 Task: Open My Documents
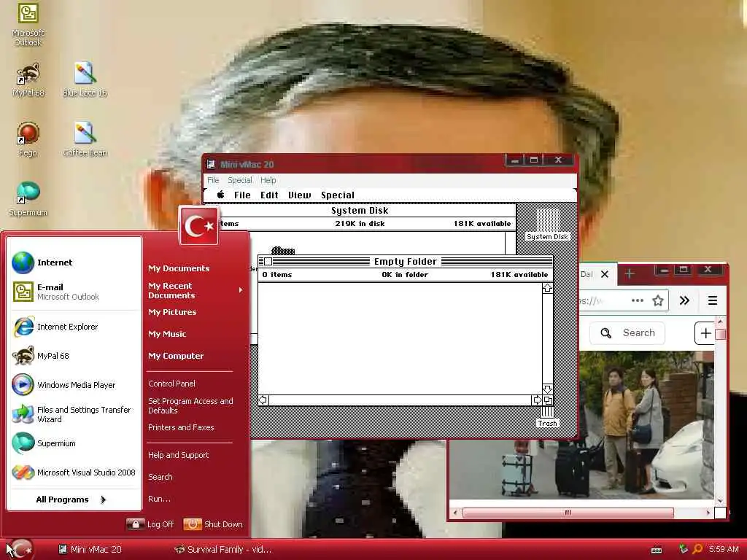(x=179, y=268)
